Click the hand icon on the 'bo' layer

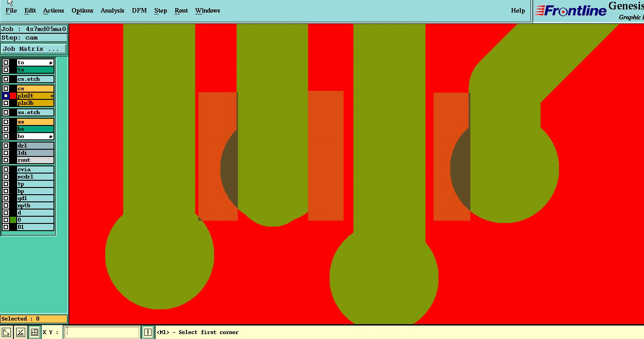(51, 136)
